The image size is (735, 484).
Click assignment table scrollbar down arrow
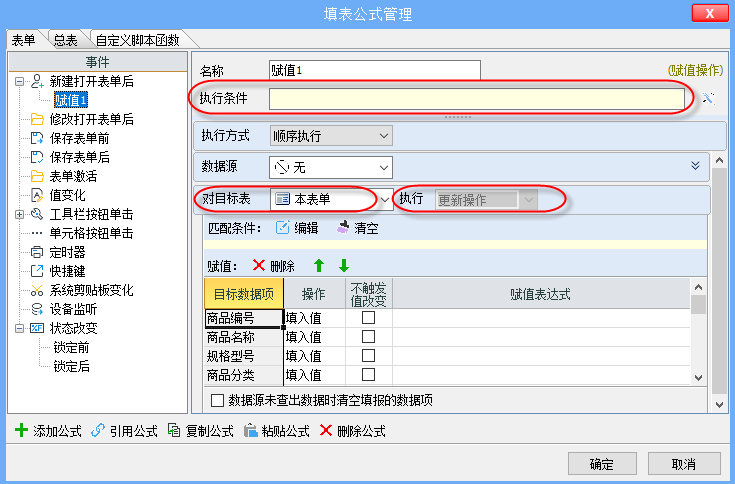(x=698, y=378)
